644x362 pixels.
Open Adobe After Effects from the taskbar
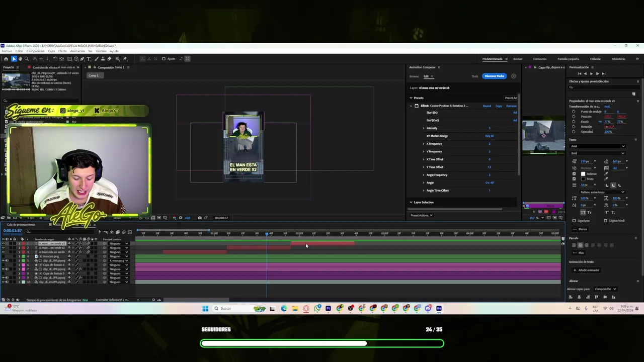(439, 308)
